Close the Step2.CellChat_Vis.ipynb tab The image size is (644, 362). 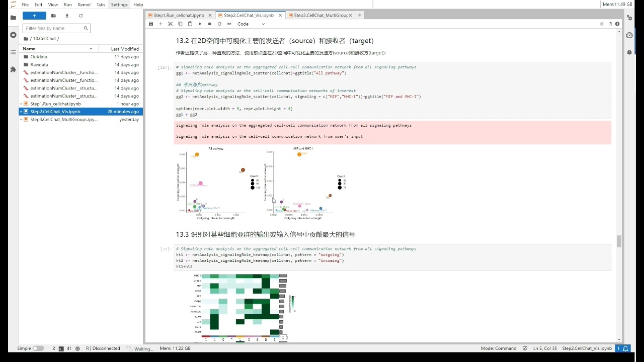click(x=280, y=16)
